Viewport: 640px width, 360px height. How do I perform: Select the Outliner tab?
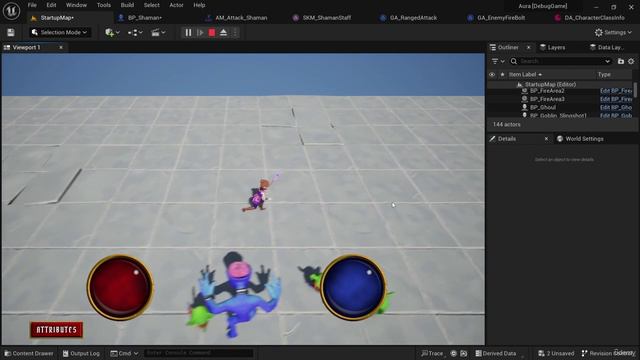pos(508,47)
